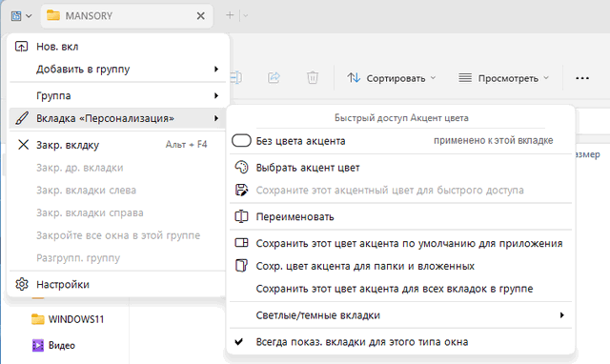This screenshot has width=610, height=364.
Task: Click the folder icon for Сохр. цвет акцента
Action: 241,266
